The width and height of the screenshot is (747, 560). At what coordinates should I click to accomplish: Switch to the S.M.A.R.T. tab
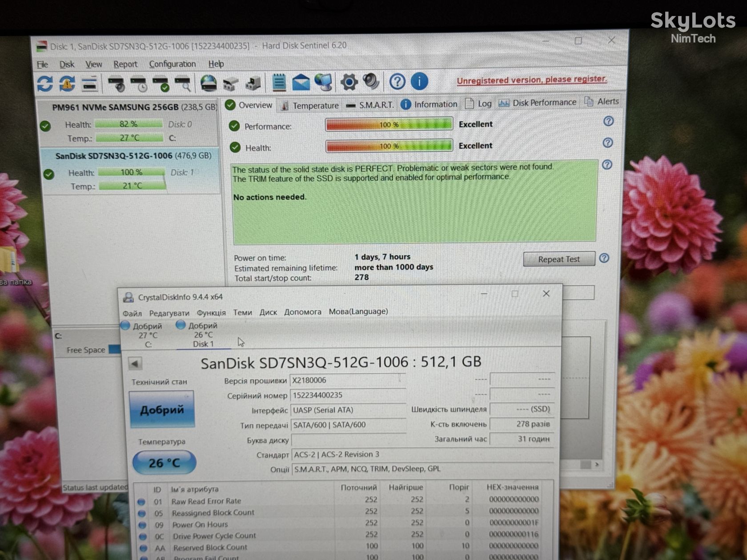[370, 105]
